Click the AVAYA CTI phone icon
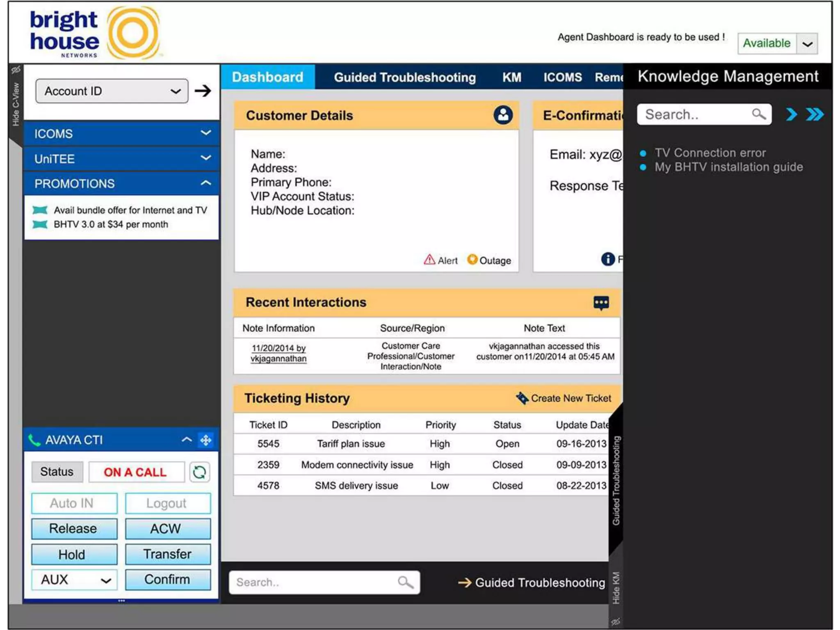The height and width of the screenshot is (630, 840). pyautogui.click(x=34, y=440)
